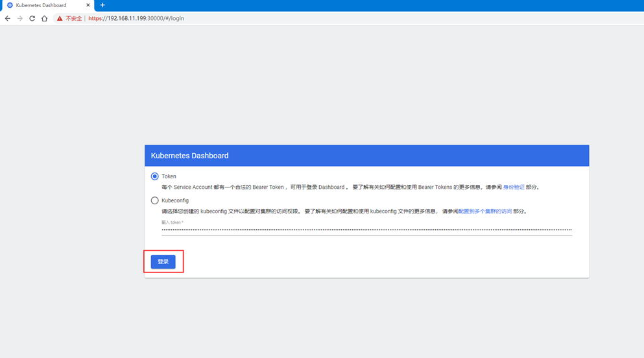This screenshot has width=644, height=358.
Task: Select the Kubernetes Dashboard browser tab
Action: (x=48, y=5)
